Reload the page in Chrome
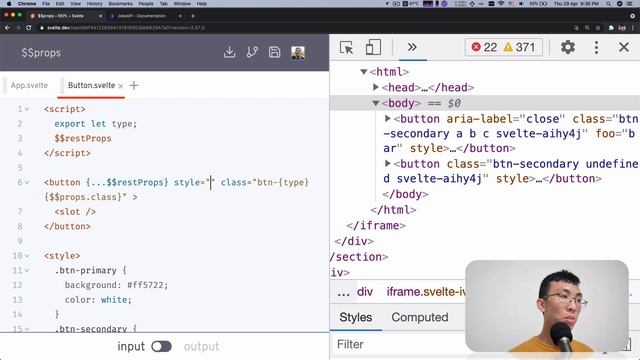The width and height of the screenshot is (640, 360). click(x=29, y=28)
